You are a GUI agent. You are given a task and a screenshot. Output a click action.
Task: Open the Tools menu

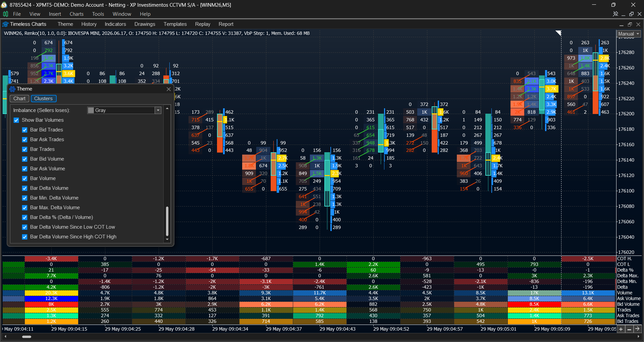click(x=98, y=14)
